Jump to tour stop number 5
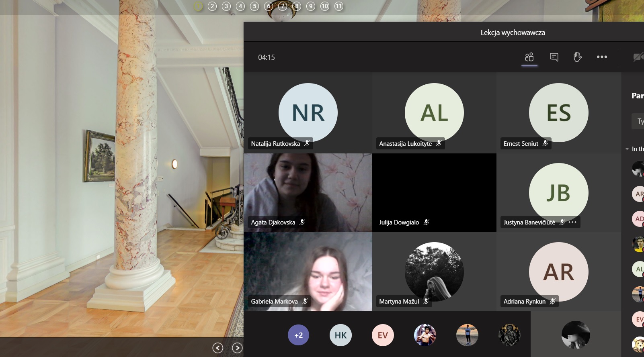This screenshot has width=644, height=357. click(x=254, y=6)
